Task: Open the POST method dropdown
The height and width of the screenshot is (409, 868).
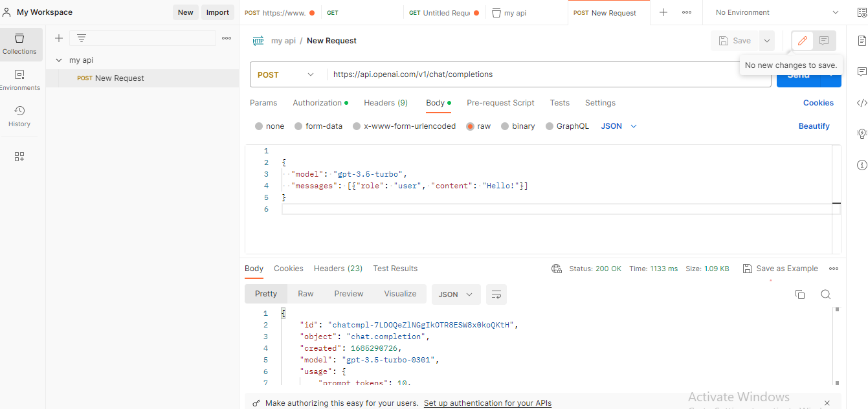Action: coord(286,74)
